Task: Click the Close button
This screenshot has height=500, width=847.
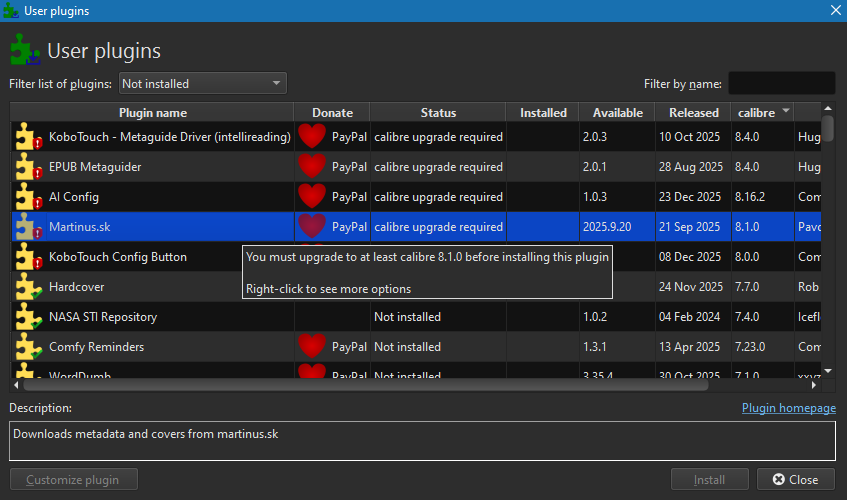Action: 796,479
